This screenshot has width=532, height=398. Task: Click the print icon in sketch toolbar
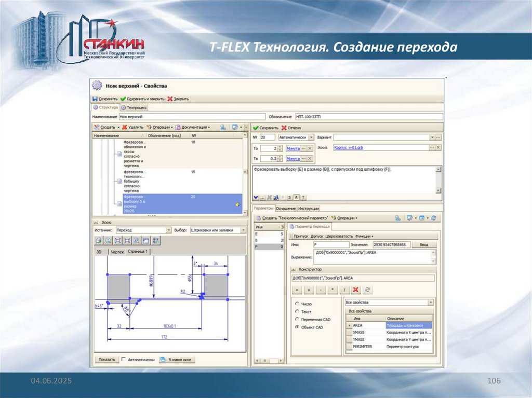tap(99, 240)
